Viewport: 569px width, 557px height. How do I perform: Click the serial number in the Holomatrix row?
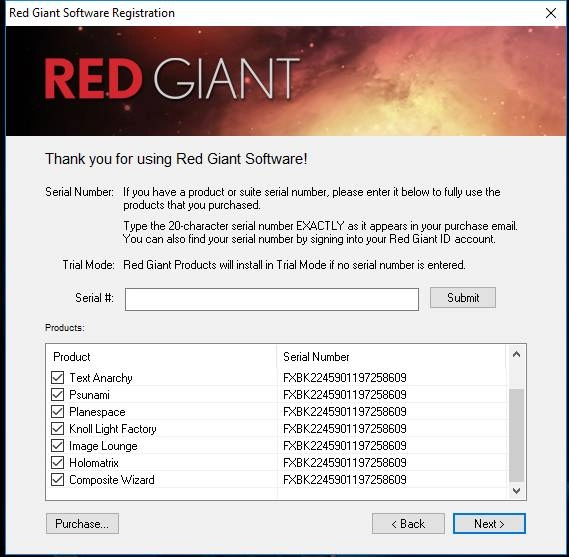345,463
